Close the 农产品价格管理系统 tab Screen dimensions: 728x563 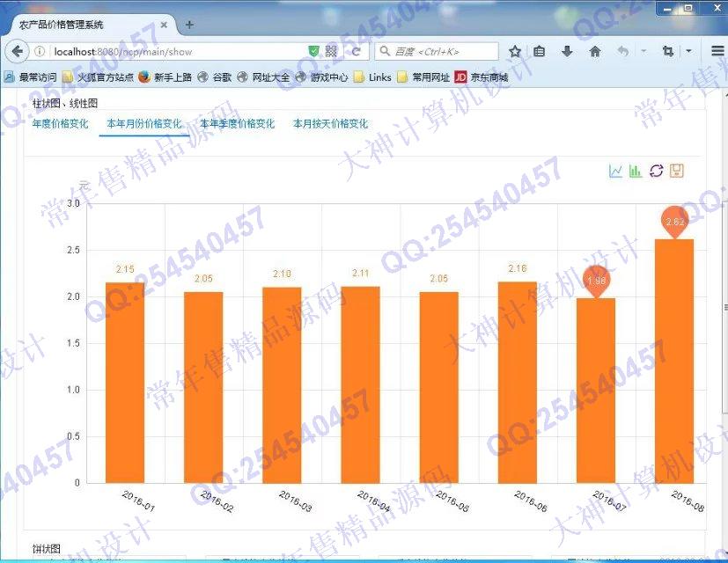(164, 25)
